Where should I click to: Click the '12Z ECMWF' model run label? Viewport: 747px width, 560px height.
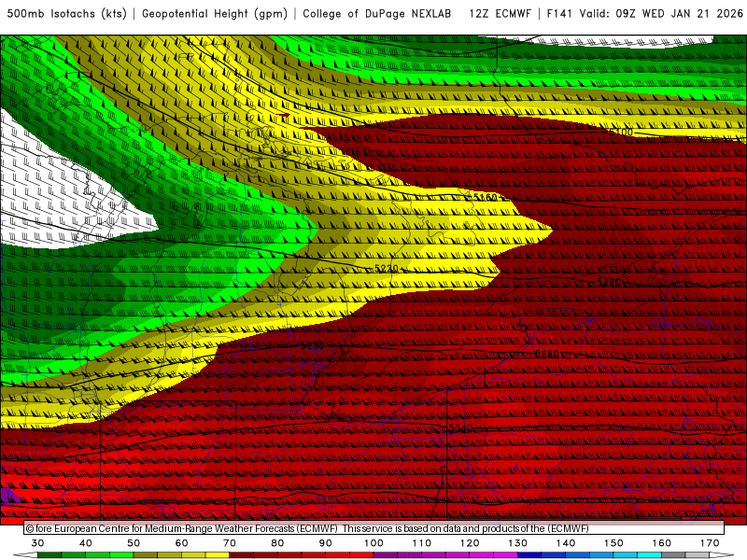[x=500, y=14]
